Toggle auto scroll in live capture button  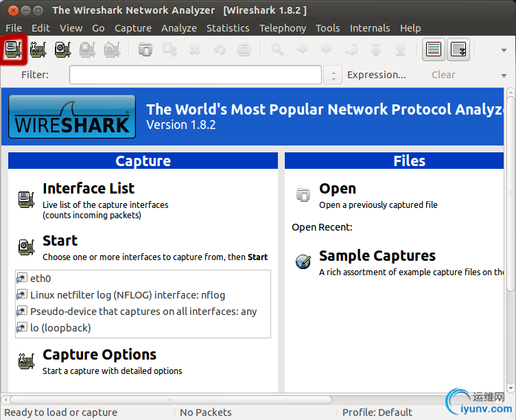(x=458, y=49)
